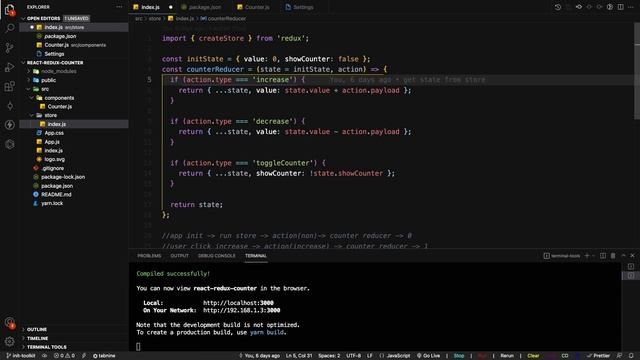
Task: Expand the Terminal Tools section
Action: pyautogui.click(x=47, y=347)
